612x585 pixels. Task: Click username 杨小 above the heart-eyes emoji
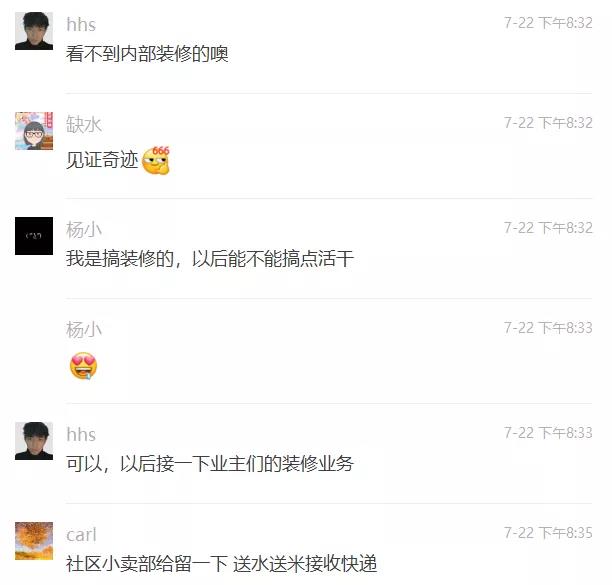pyautogui.click(x=84, y=329)
